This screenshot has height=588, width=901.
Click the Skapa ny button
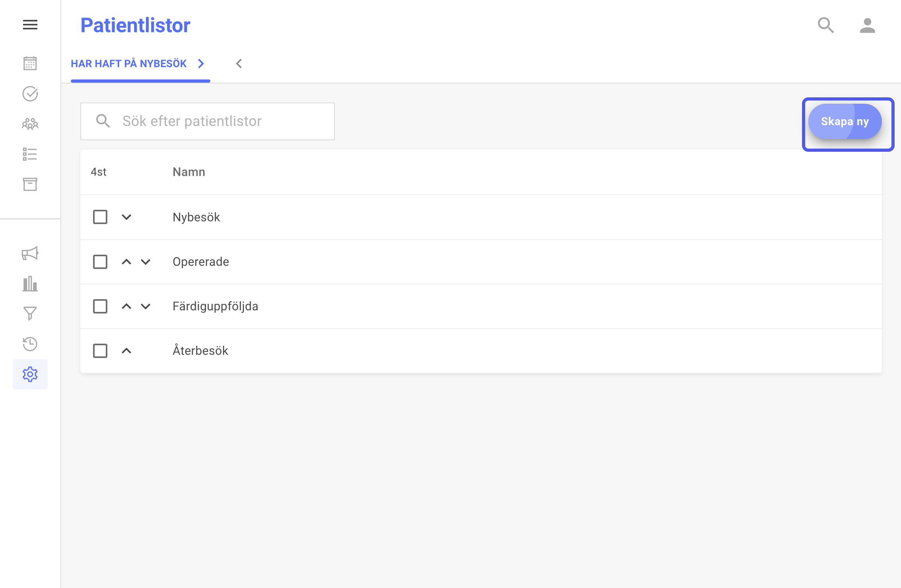click(845, 122)
